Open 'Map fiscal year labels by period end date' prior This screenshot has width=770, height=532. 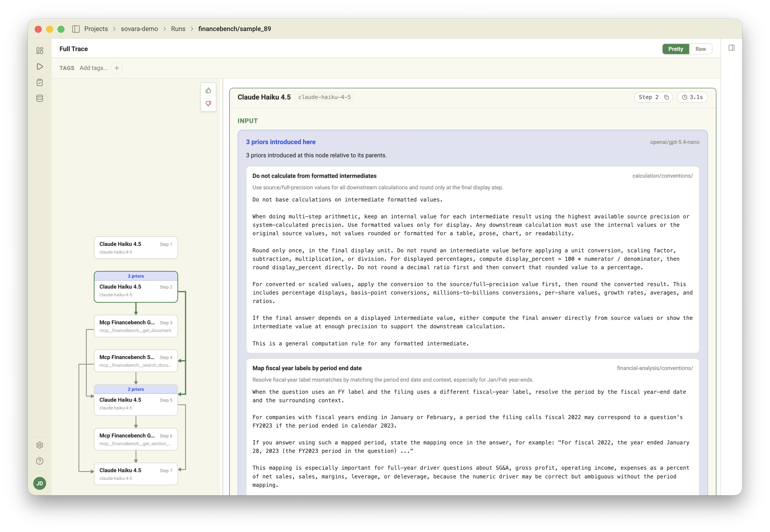click(307, 368)
